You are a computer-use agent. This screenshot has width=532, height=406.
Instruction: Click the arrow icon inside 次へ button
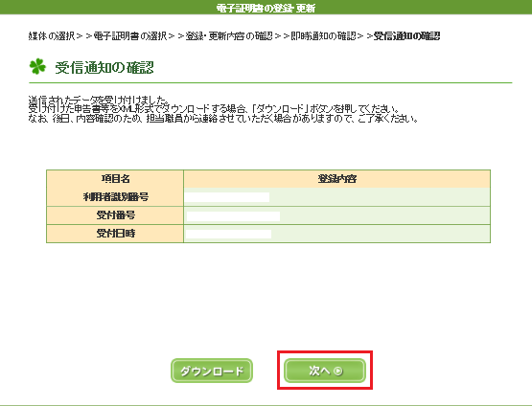[x=338, y=371]
